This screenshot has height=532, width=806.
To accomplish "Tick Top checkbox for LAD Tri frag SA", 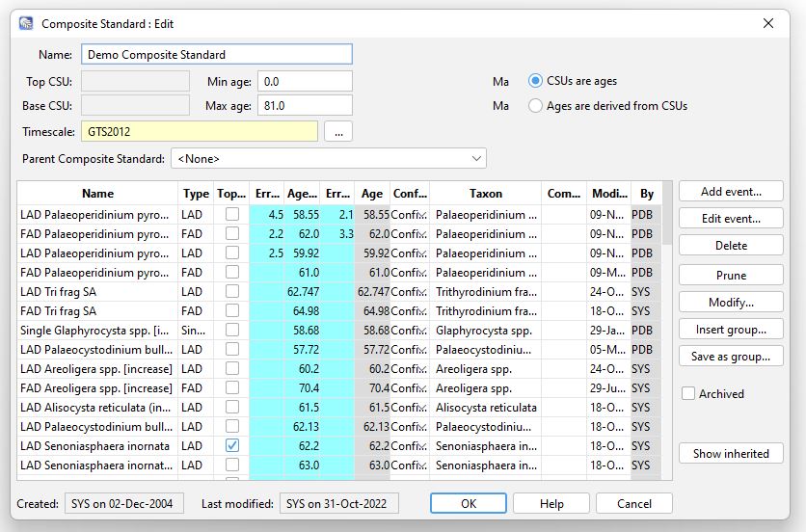I will tap(232, 291).
